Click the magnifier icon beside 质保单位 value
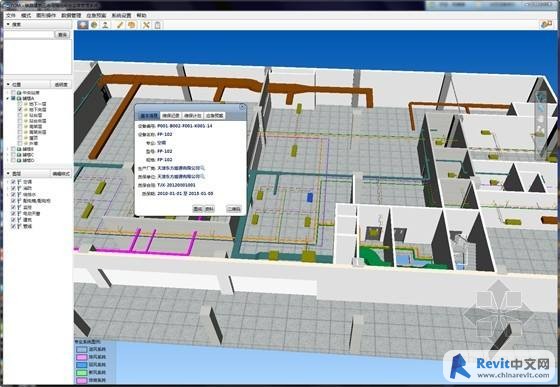The width and height of the screenshot is (560, 387). pyautogui.click(x=202, y=176)
